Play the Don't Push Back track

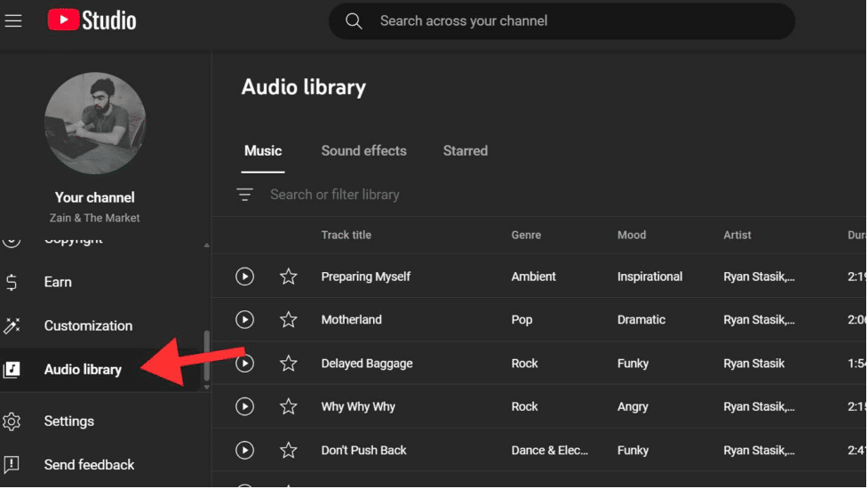244,450
